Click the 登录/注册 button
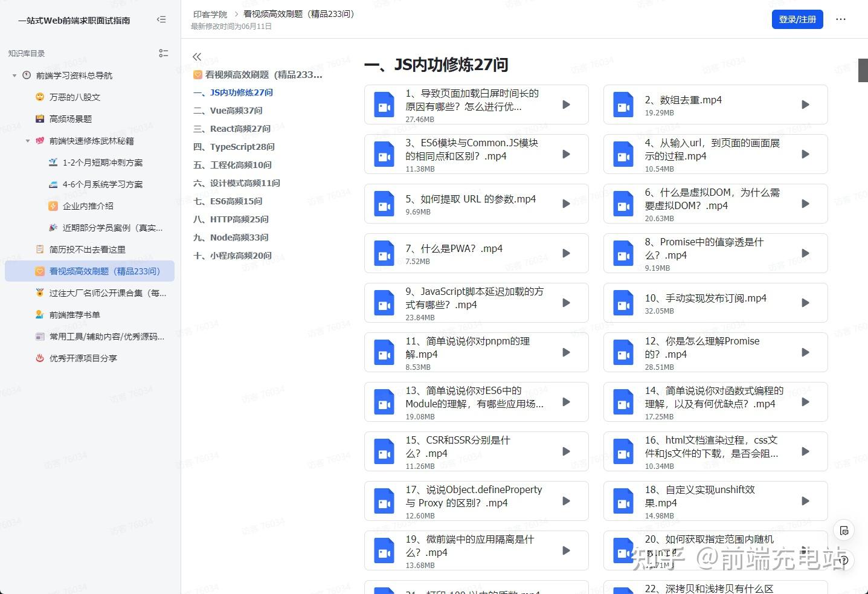Image resolution: width=868 pixels, height=594 pixels. 797,19
